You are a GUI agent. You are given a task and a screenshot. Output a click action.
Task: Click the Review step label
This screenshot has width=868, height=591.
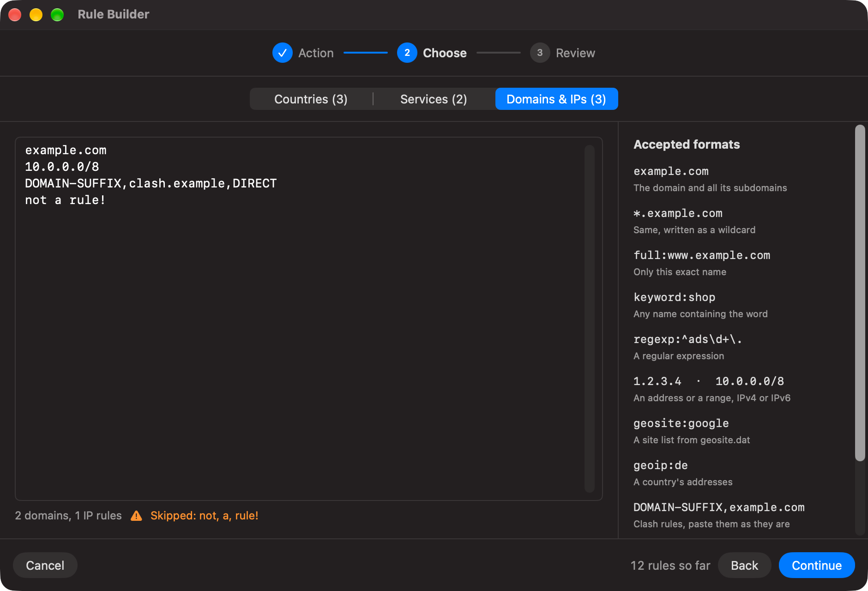575,53
